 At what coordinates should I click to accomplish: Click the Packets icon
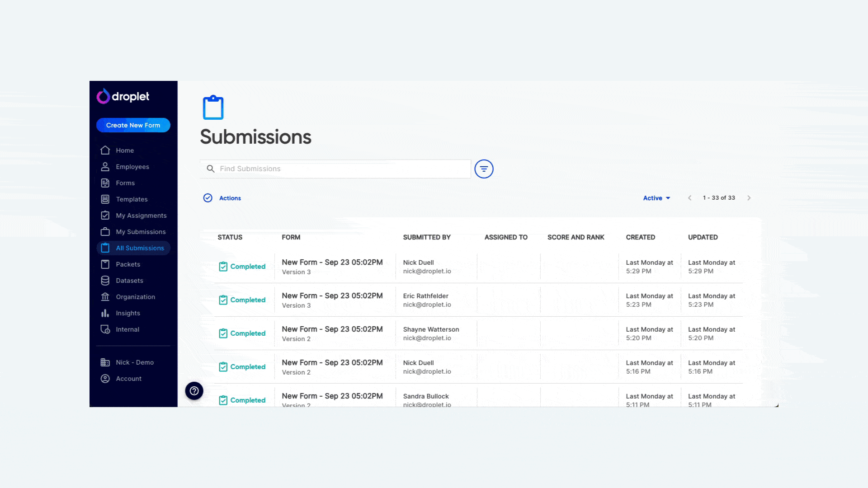[x=105, y=264]
